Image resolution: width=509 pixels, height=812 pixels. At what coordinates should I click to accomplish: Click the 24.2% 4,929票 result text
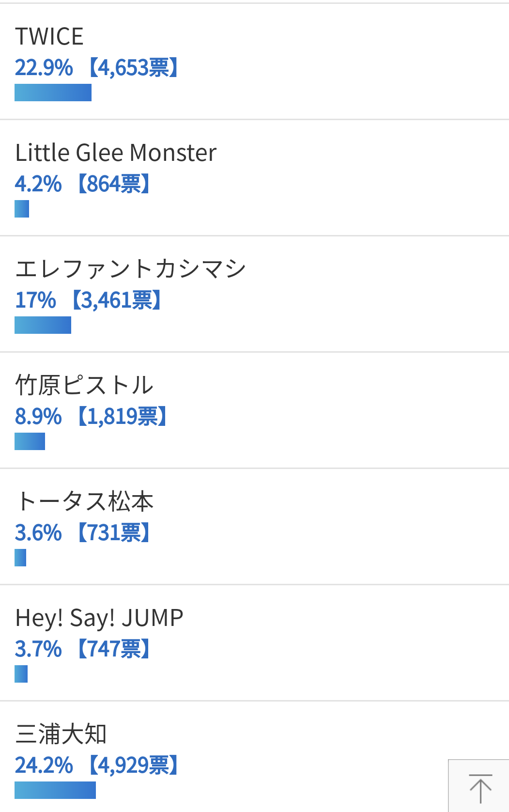(97, 765)
